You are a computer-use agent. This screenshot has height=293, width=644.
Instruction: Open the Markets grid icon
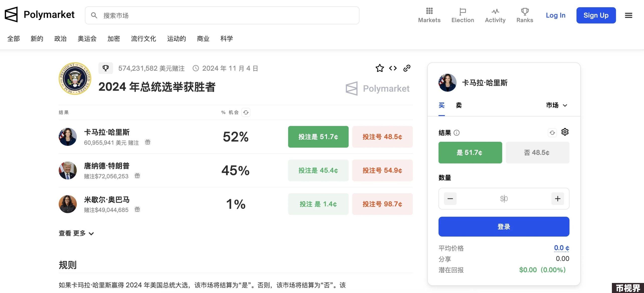pos(429,11)
